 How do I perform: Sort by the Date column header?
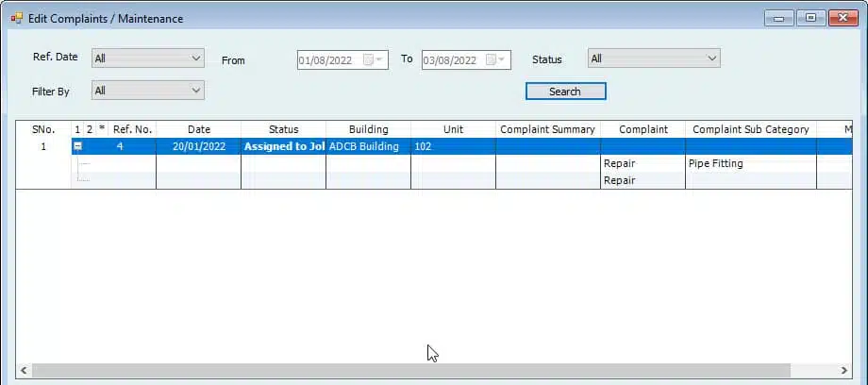198,129
